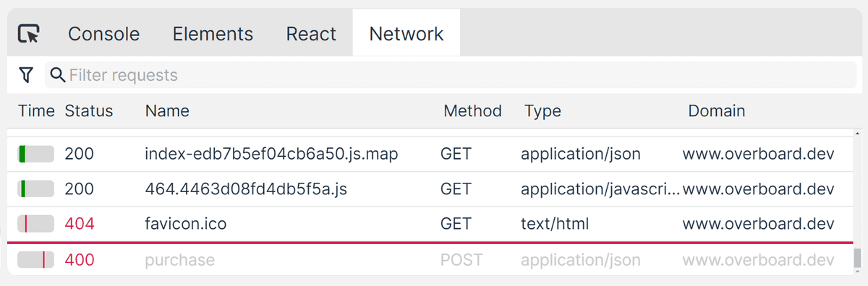Activate the element picker icon
Viewport: 868px width, 286px height.
pos(28,33)
